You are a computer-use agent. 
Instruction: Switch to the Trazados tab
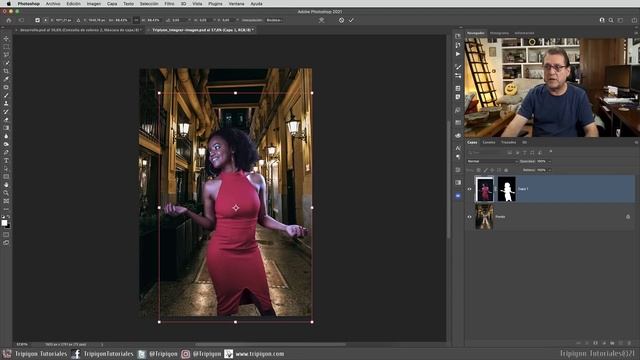click(x=509, y=142)
